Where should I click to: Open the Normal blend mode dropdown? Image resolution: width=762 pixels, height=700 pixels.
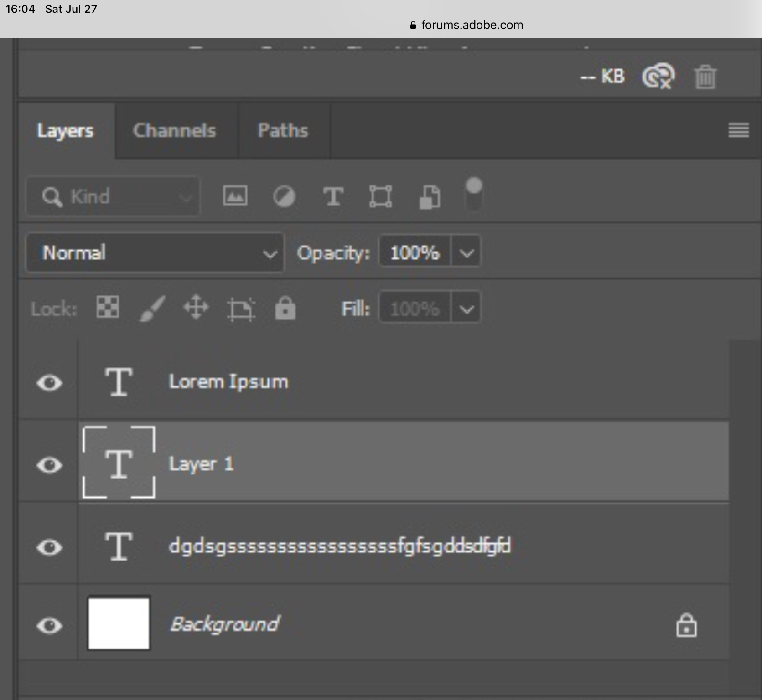click(155, 252)
